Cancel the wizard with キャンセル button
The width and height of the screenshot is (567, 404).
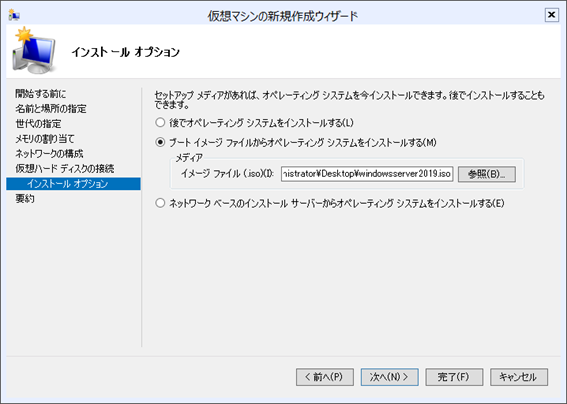coord(519,377)
